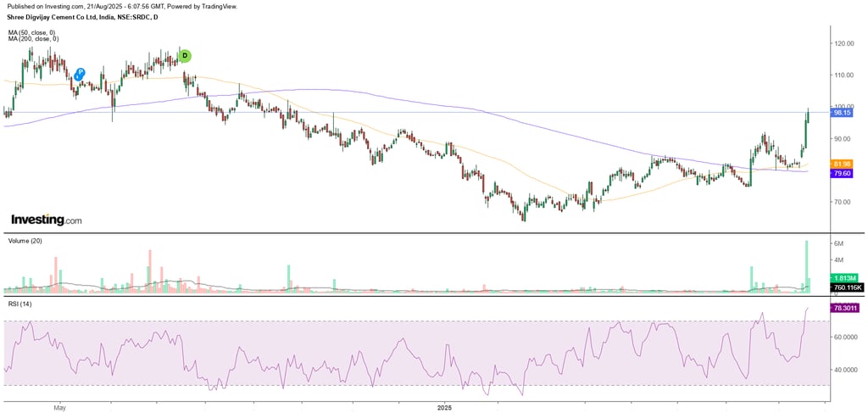Viewport: 868px width, 413px height.
Task: Click the 'Published on Investing.com' header line
Action: [x=122, y=7]
